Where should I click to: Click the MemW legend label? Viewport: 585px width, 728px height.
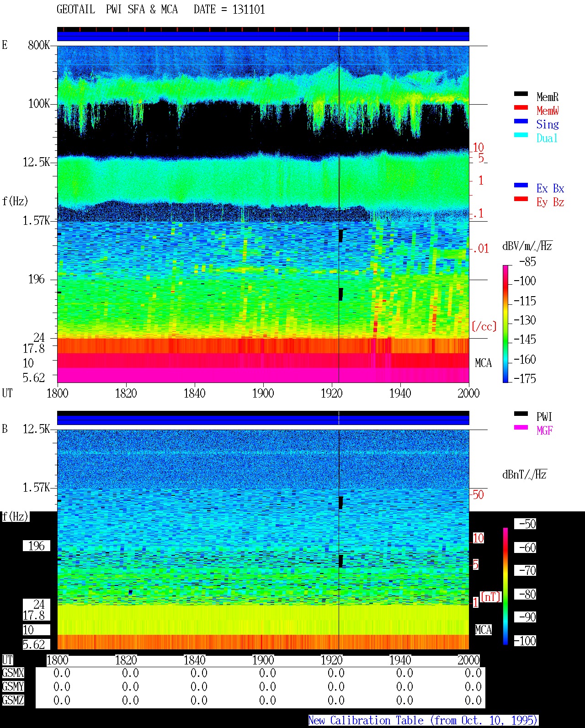tap(548, 111)
